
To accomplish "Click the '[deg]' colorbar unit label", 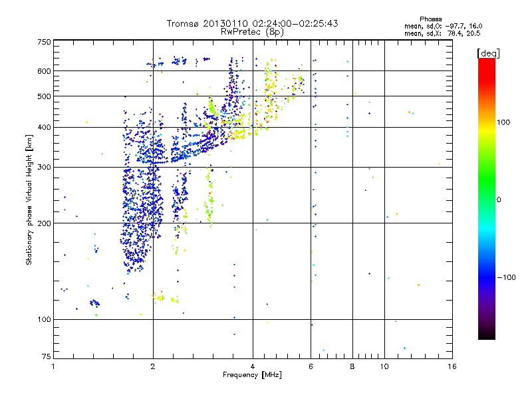I will tap(488, 53).
